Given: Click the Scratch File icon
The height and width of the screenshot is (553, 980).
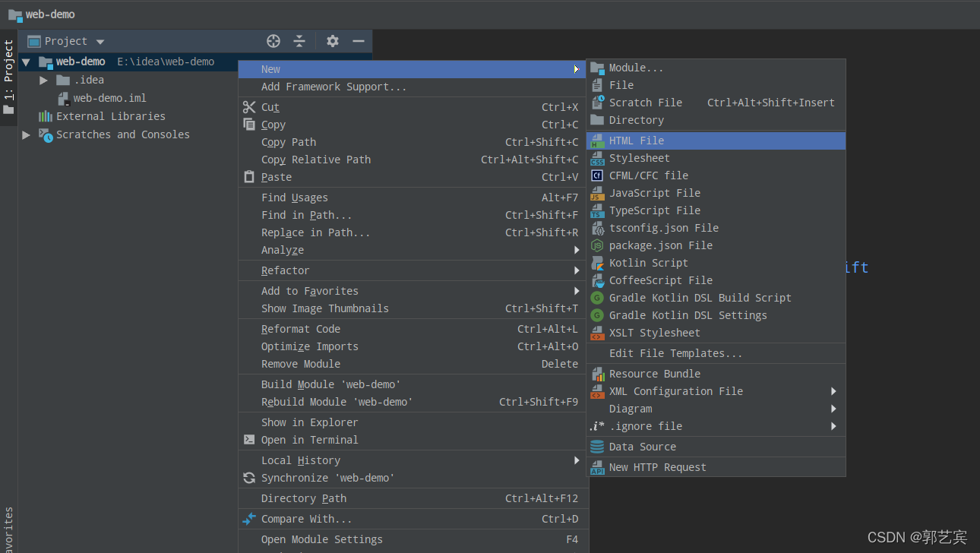Looking at the screenshot, I should pos(598,103).
